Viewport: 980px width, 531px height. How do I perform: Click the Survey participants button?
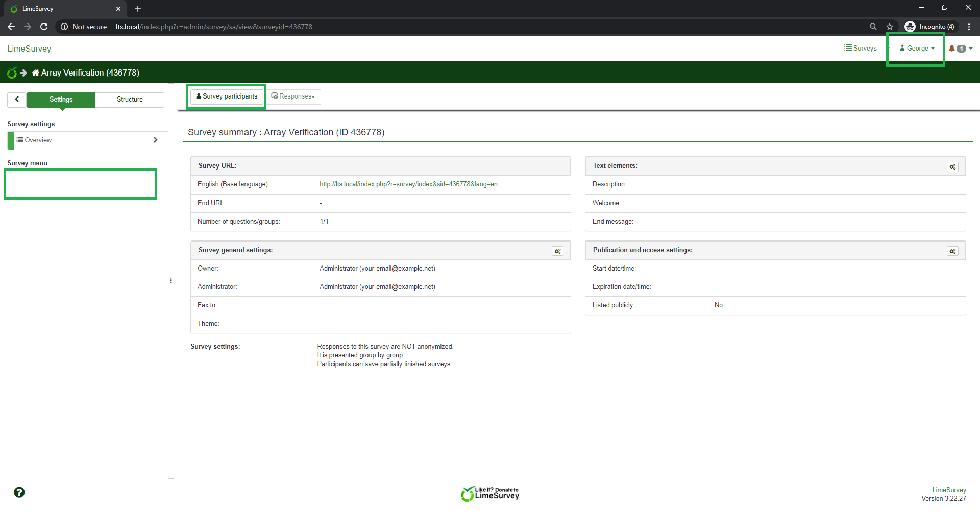pos(227,96)
